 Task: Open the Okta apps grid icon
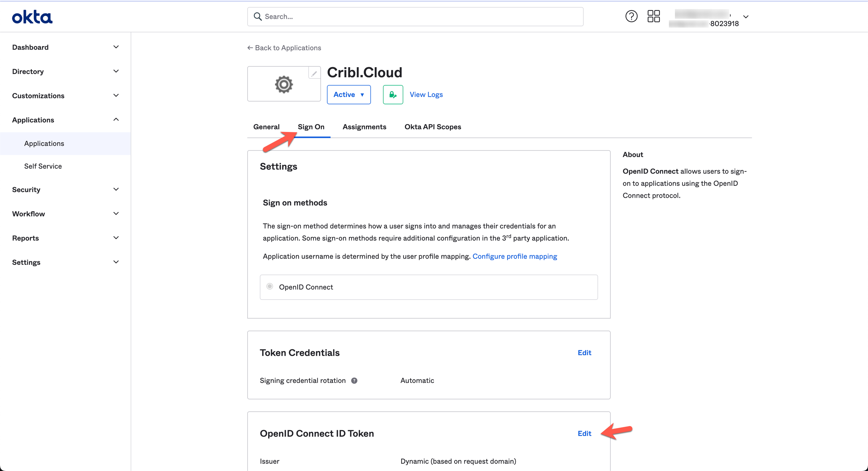653,16
